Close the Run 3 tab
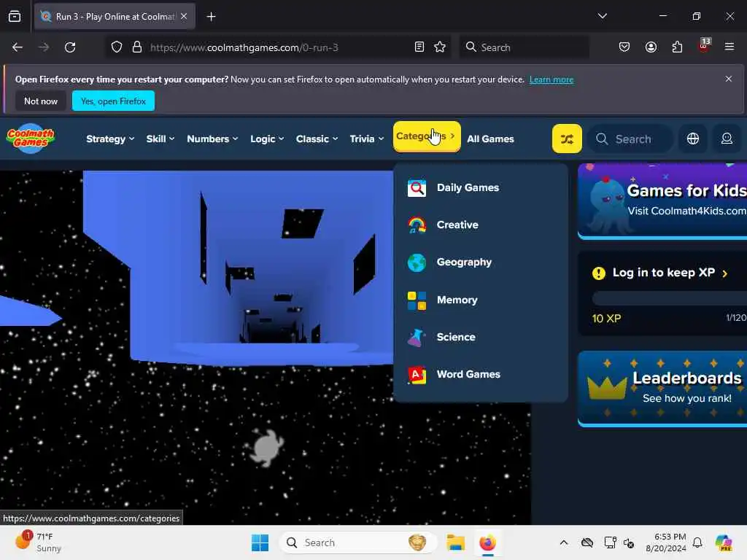The image size is (747, 560). 184,16
